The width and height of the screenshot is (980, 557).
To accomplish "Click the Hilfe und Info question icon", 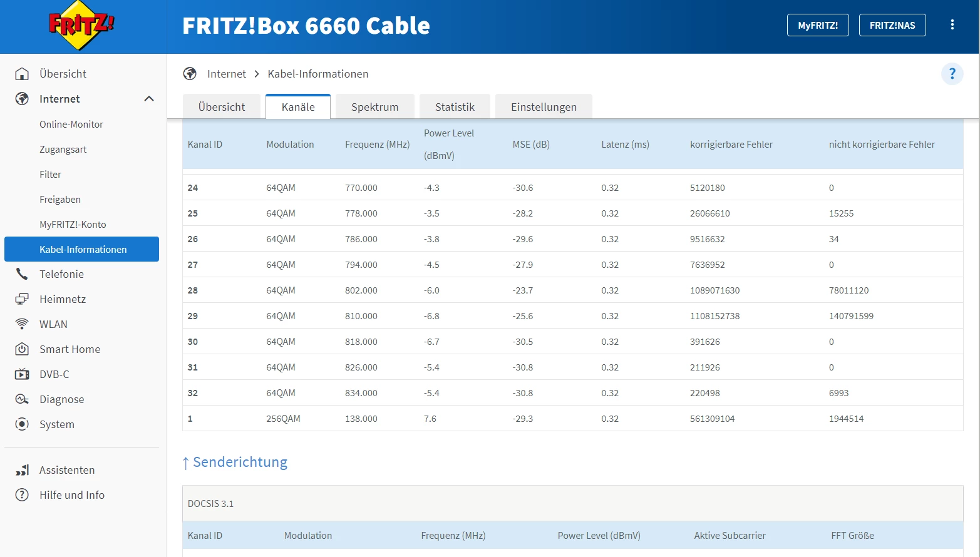I will point(22,495).
